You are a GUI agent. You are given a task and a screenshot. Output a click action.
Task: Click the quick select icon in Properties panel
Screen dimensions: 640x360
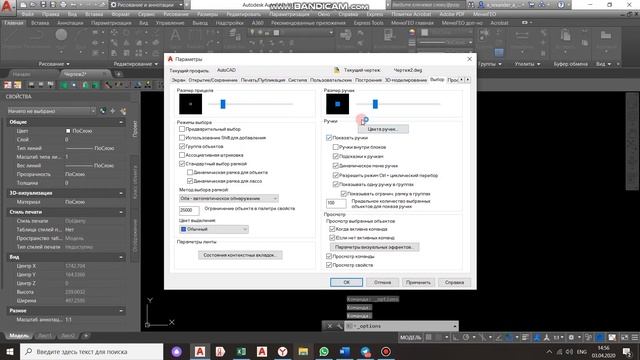(x=123, y=111)
